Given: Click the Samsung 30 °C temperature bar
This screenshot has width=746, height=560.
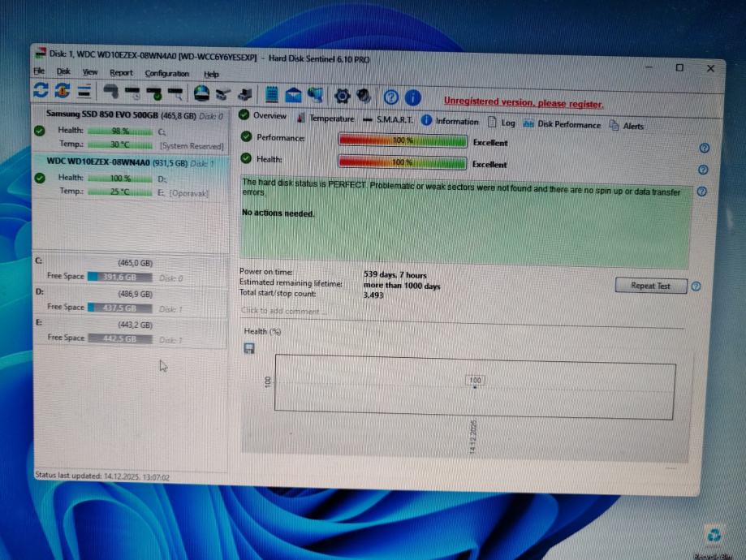Looking at the screenshot, I should click(x=120, y=144).
